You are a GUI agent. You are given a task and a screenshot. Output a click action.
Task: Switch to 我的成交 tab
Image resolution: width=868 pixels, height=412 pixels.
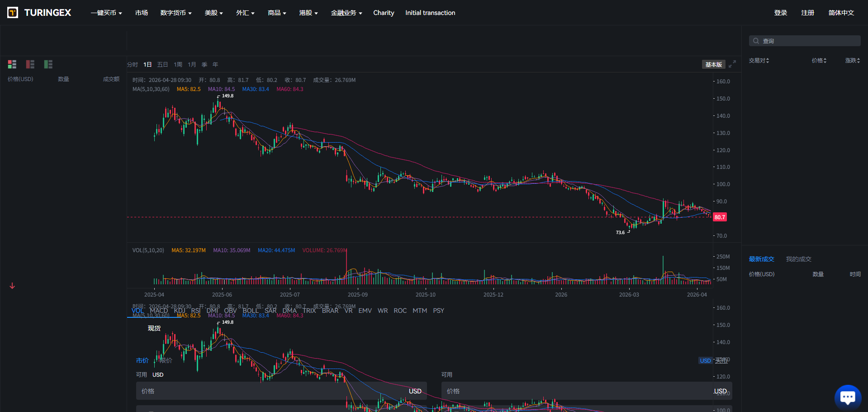point(798,259)
